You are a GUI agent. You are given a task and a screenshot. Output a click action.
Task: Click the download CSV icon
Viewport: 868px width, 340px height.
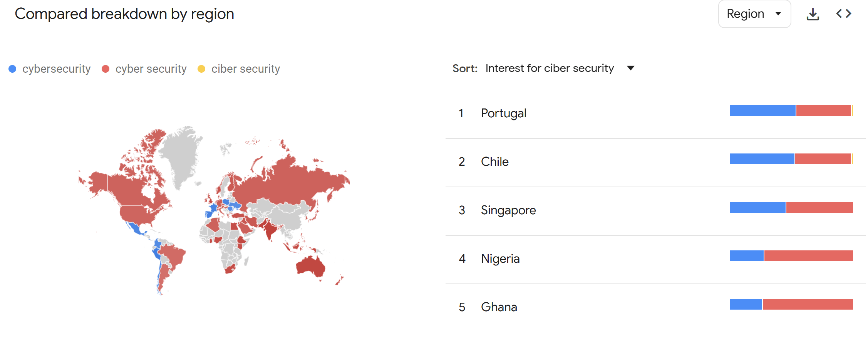[813, 14]
